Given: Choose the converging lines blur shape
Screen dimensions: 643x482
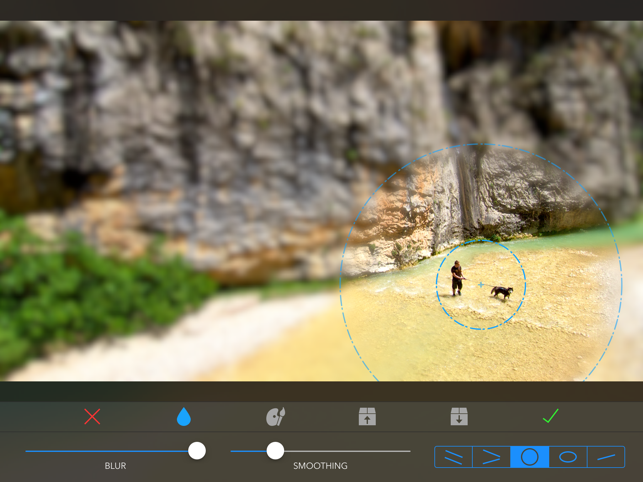Looking at the screenshot, I should click(491, 457).
